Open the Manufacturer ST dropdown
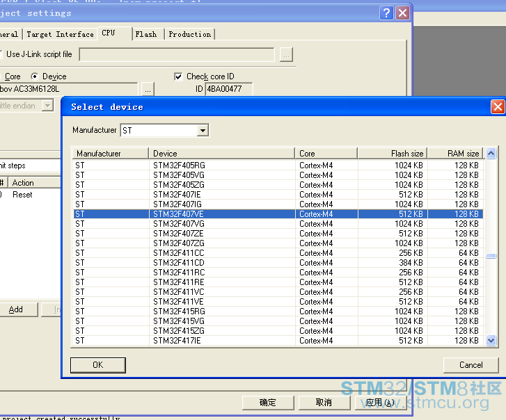506x420 pixels. coord(203,131)
